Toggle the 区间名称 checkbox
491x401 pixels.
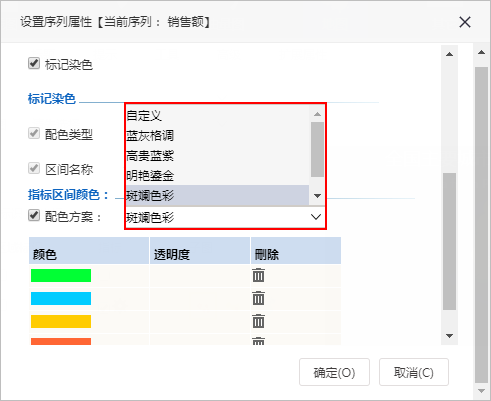coord(34,168)
